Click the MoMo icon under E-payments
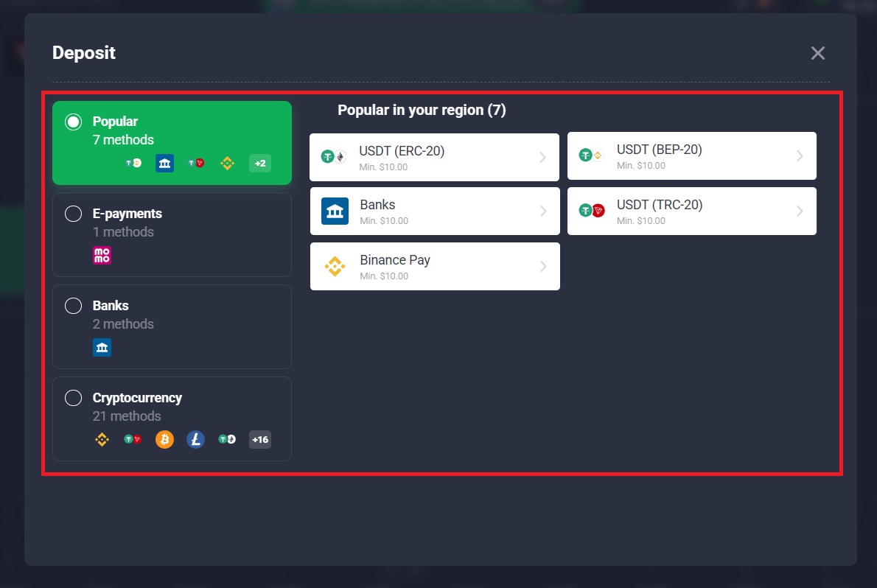Viewport: 877px width, 588px height. point(102,255)
